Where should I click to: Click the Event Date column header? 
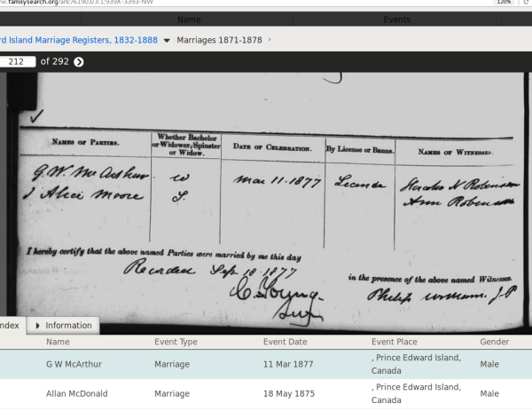pyautogui.click(x=286, y=342)
